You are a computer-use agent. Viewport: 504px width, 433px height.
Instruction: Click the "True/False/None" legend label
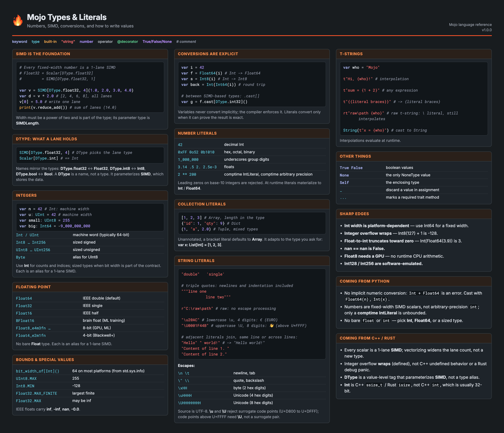pos(157,42)
